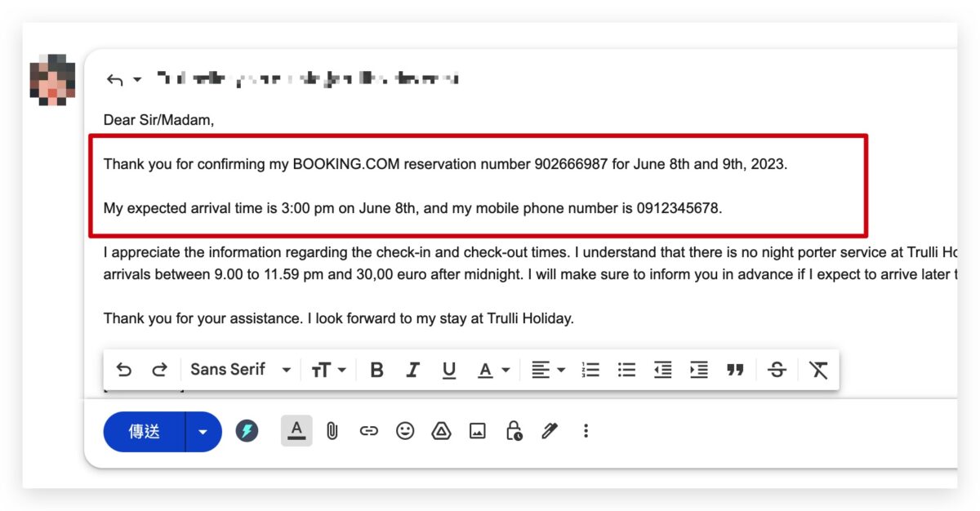Viewport: 980px width, 511px height.
Task: Toggle the formatting options toolbar
Action: pyautogui.click(x=296, y=430)
